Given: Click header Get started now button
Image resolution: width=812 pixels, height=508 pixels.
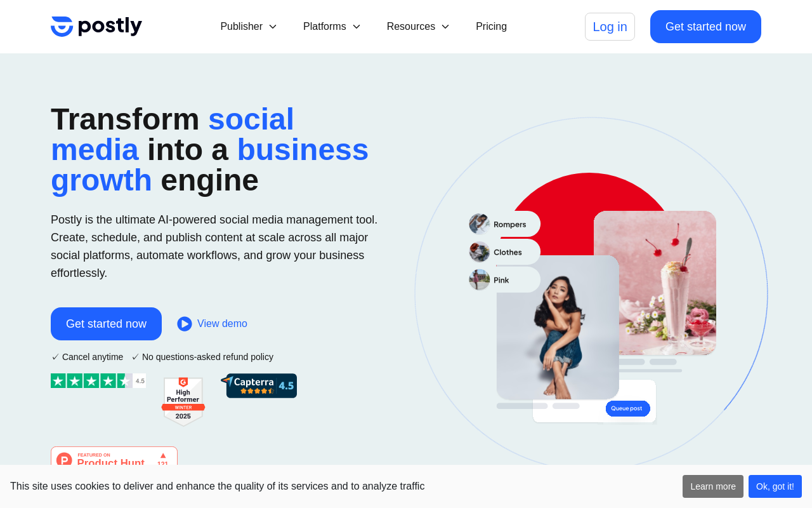Looking at the screenshot, I should tap(705, 27).
